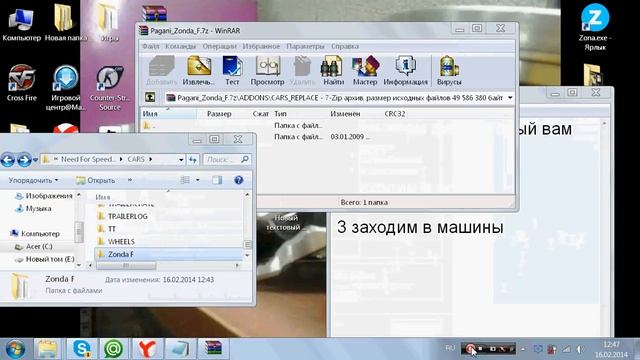The height and width of the screenshot is (360, 640).
Task: Open the Параметры menu in WinRAR
Action: click(x=305, y=46)
